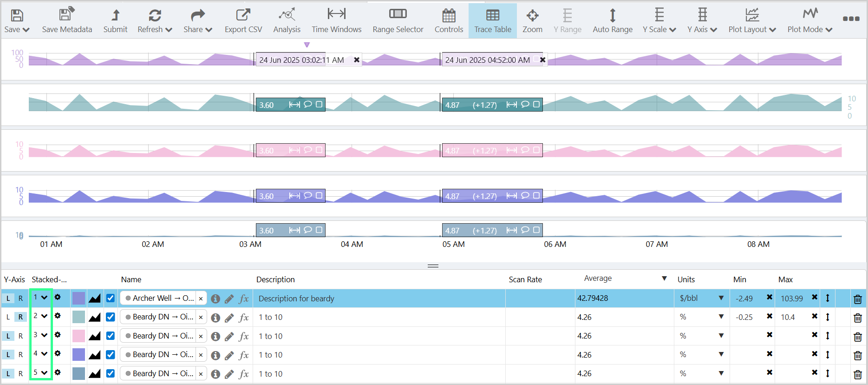Toggle the checkbox for the pink trace row
The height and width of the screenshot is (385, 868).
(111, 336)
